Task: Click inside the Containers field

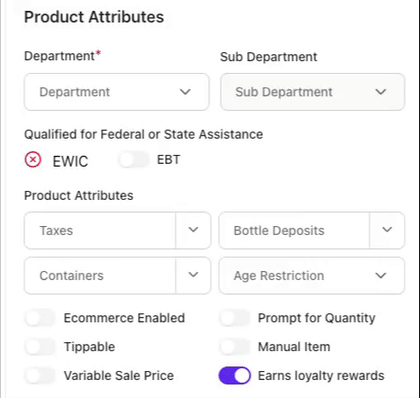Action: [100, 276]
